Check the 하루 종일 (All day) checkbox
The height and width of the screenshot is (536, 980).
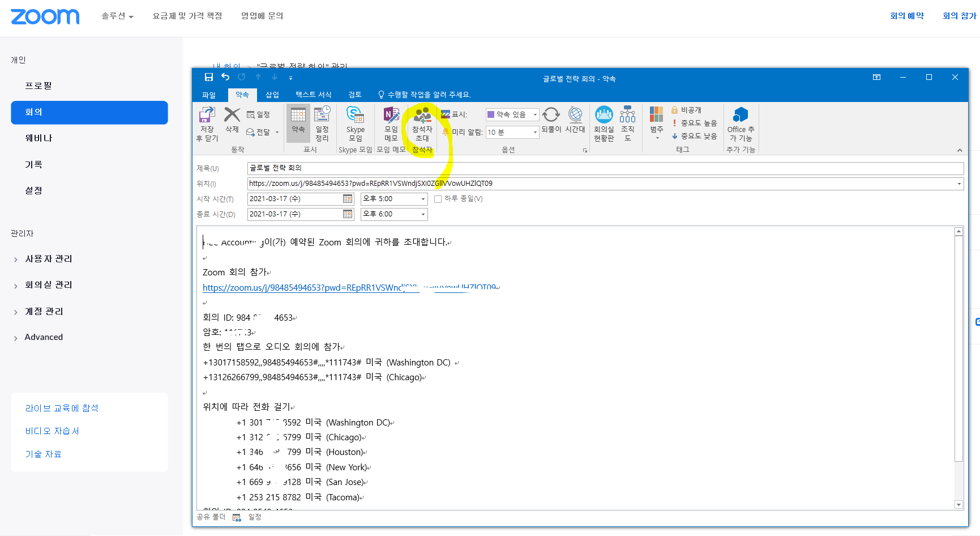pos(438,199)
